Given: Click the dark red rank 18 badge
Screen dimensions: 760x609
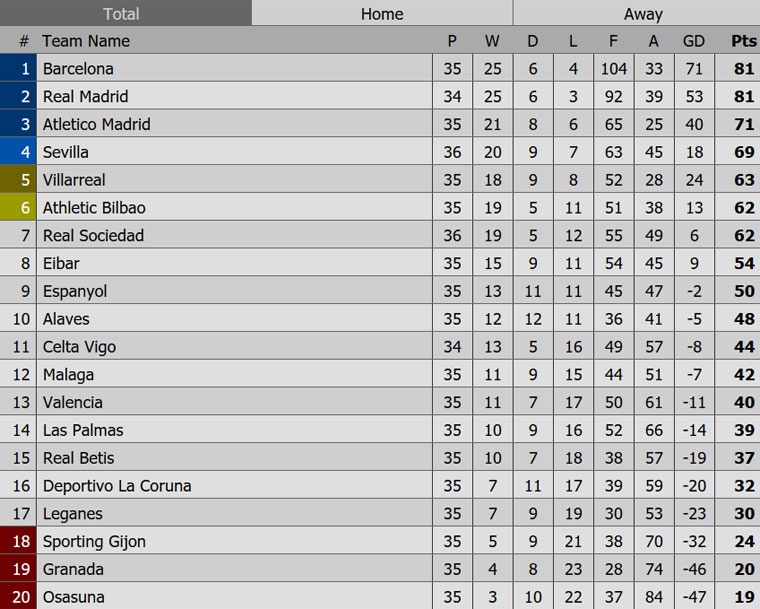Looking at the screenshot, I should click(x=17, y=541).
